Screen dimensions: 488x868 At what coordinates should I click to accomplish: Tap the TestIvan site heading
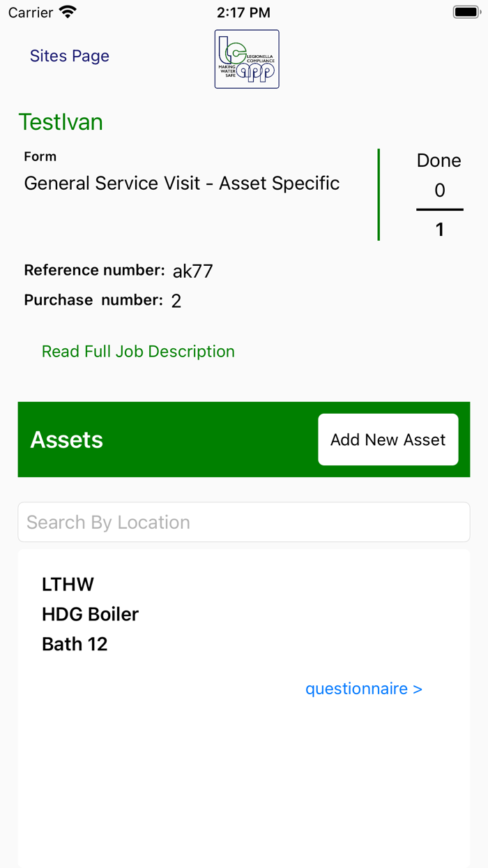pos(61,121)
